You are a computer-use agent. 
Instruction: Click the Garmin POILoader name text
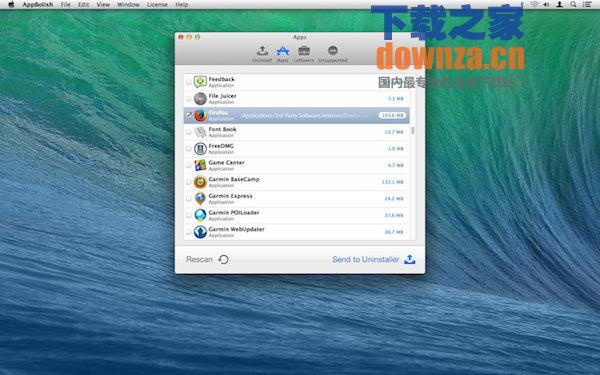click(234, 212)
